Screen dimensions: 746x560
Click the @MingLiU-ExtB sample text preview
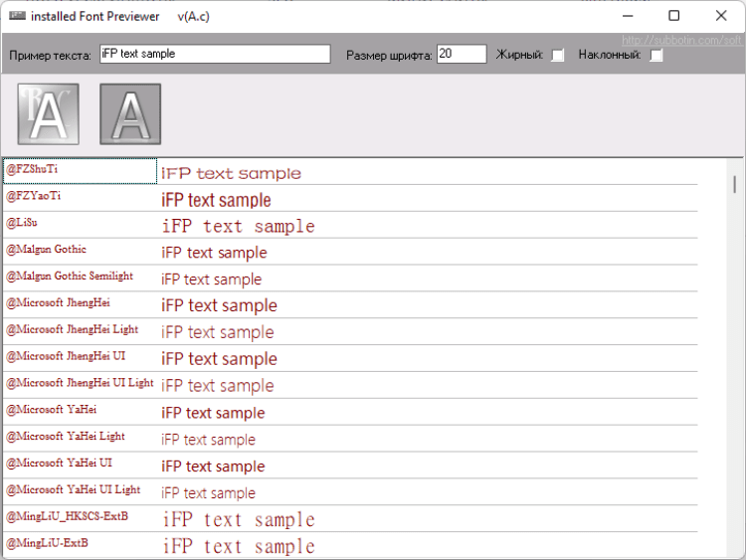coord(239,545)
